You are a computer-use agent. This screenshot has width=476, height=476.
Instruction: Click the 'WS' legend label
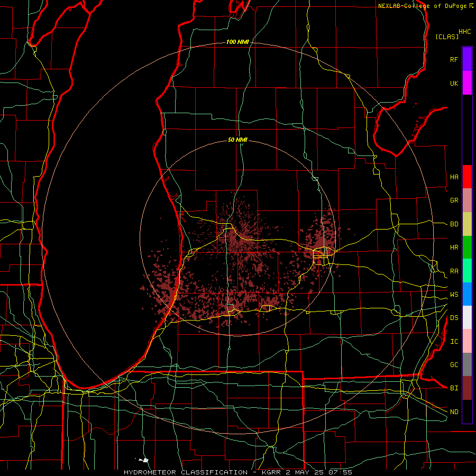click(x=454, y=295)
